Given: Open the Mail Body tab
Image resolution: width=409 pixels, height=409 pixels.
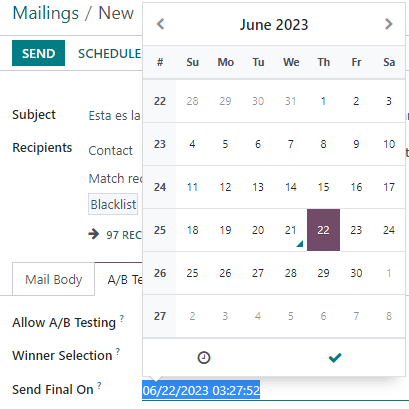Looking at the screenshot, I should (x=54, y=279).
